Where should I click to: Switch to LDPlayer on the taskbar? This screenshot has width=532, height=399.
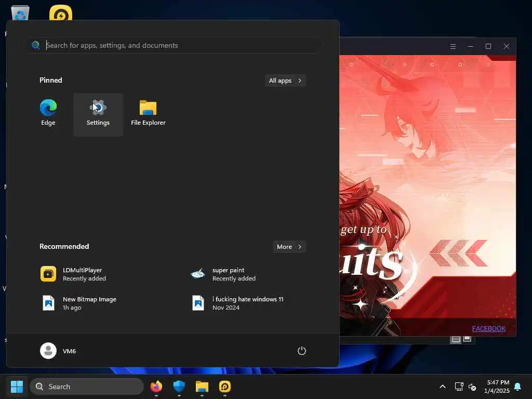224,387
